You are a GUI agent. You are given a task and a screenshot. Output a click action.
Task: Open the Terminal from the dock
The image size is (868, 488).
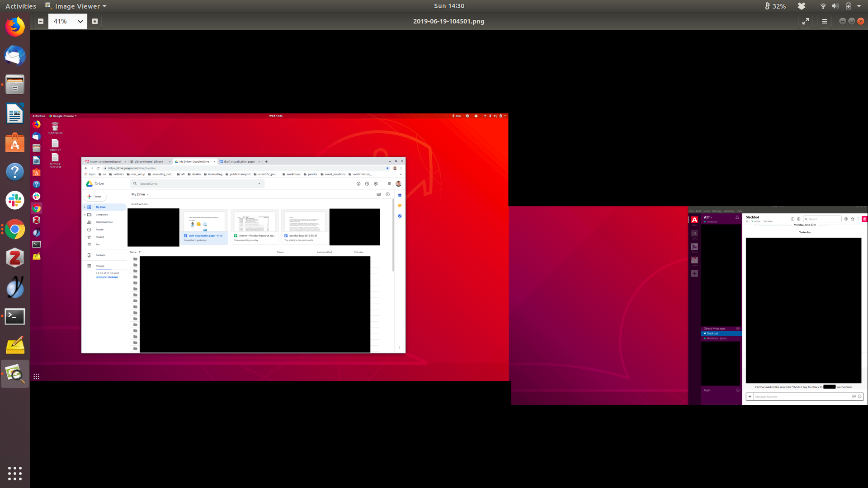15,316
